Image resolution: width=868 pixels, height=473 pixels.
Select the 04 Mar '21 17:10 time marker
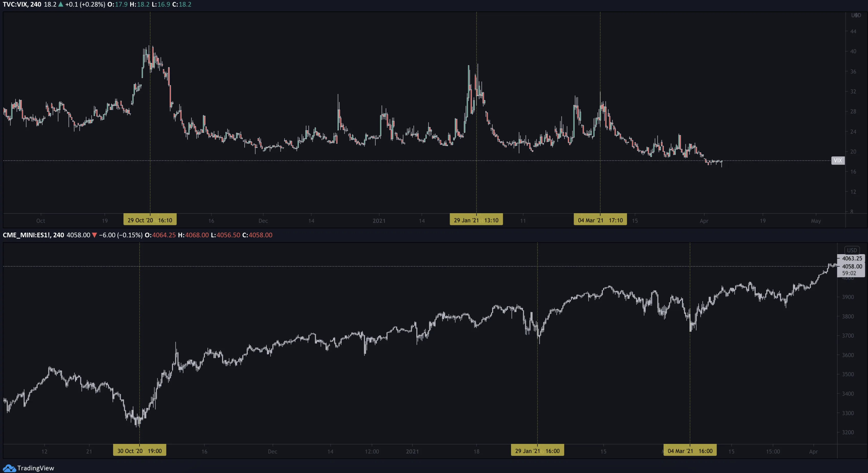[600, 220]
